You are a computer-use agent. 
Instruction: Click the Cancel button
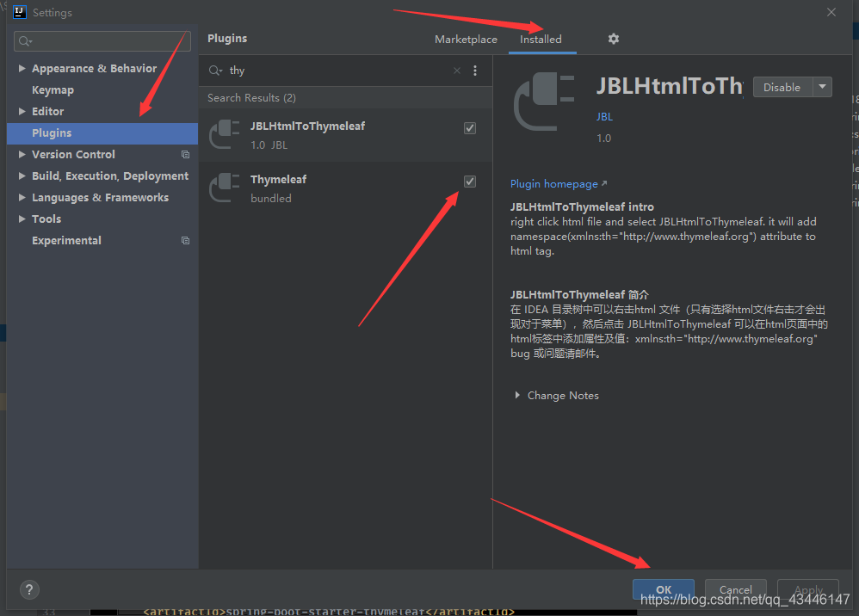click(735, 589)
